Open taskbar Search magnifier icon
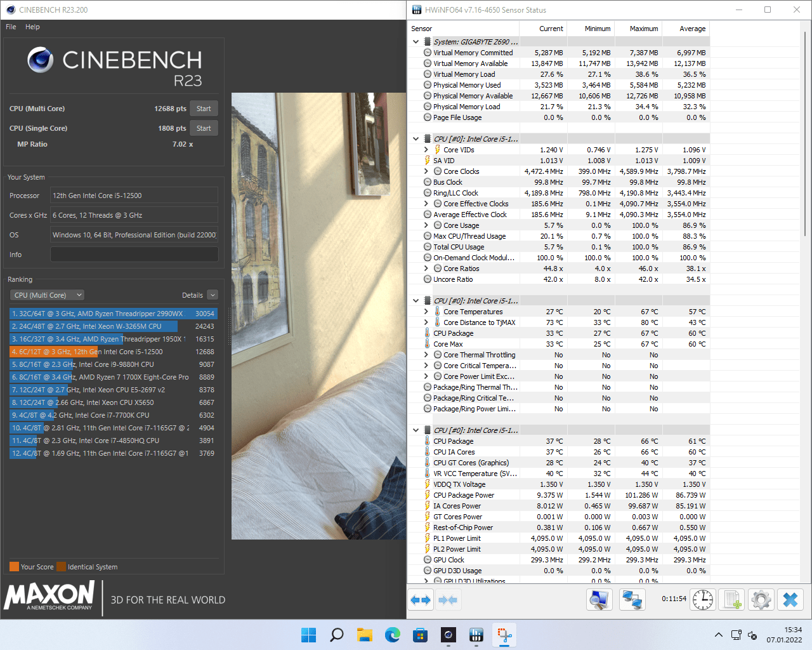The width and height of the screenshot is (812, 650). click(x=337, y=635)
